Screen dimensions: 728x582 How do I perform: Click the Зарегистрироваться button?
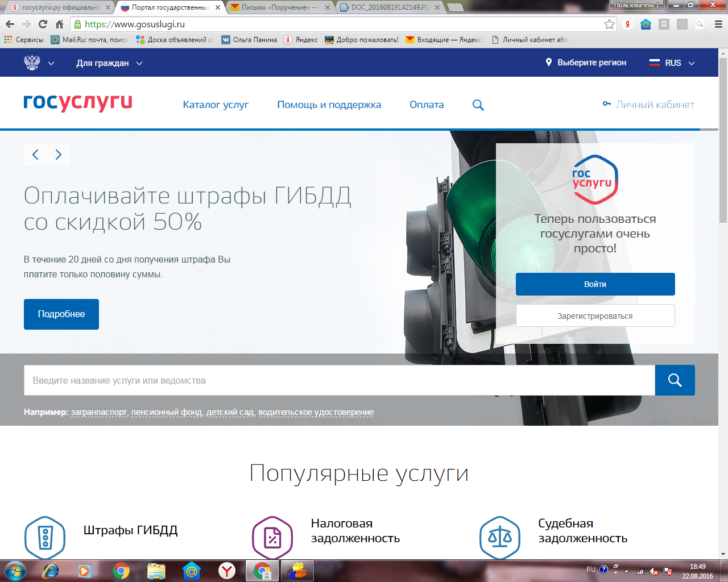click(x=595, y=316)
